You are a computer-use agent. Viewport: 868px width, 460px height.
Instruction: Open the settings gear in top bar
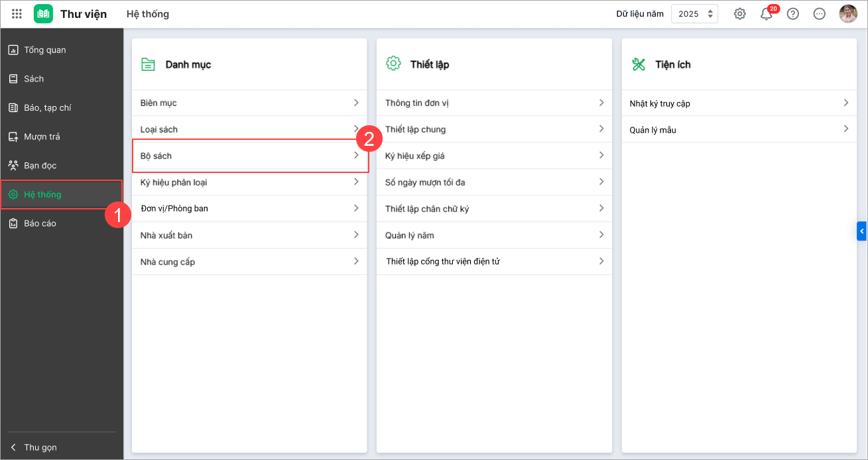click(x=739, y=13)
